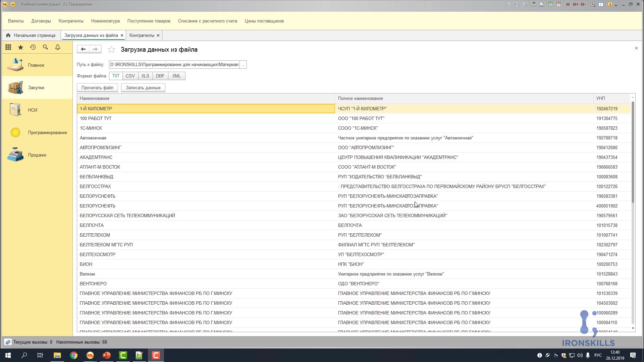Open the info help icon in title bar
Image resolution: width=644 pixels, height=362 pixels.
coord(610,4)
